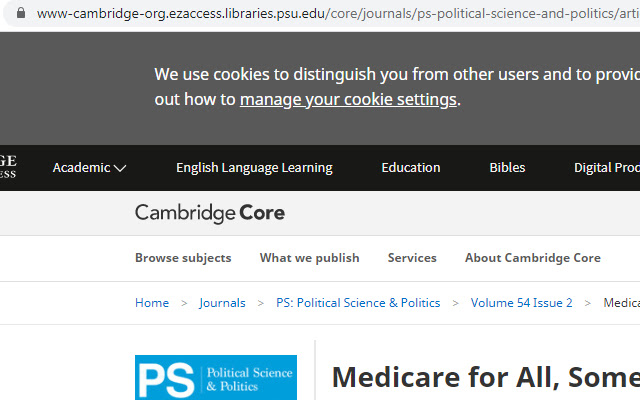The height and width of the screenshot is (400, 640).
Task: Go to Home breadcrumb link
Action: pyautogui.click(x=152, y=303)
